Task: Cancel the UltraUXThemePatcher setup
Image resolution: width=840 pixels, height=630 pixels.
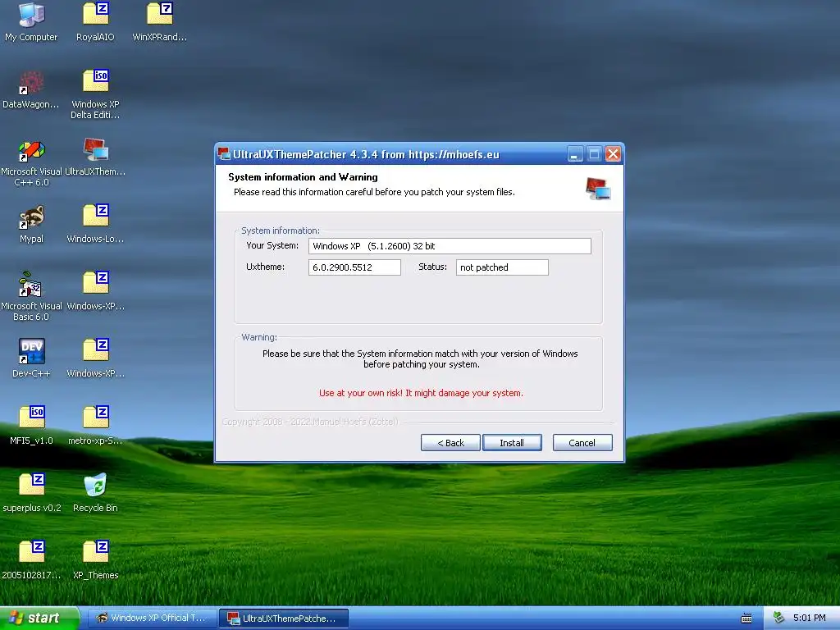Action: tap(582, 442)
